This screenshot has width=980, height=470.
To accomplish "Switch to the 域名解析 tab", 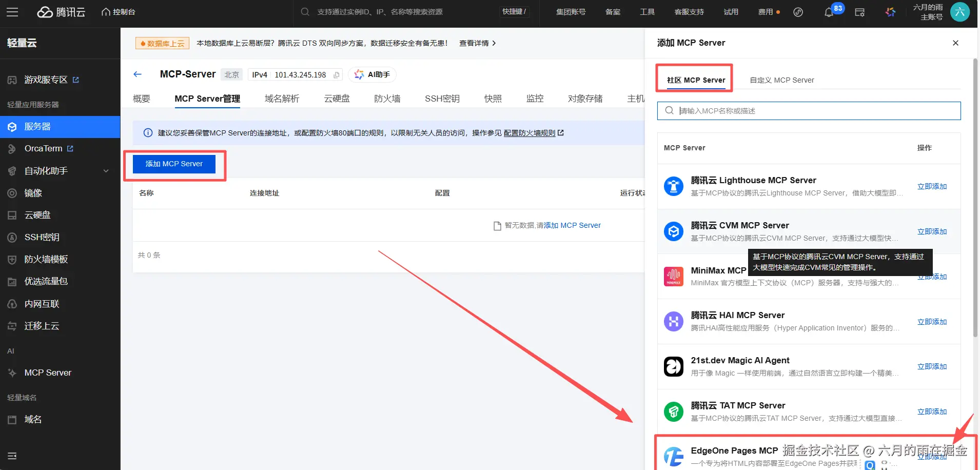I will 282,99.
